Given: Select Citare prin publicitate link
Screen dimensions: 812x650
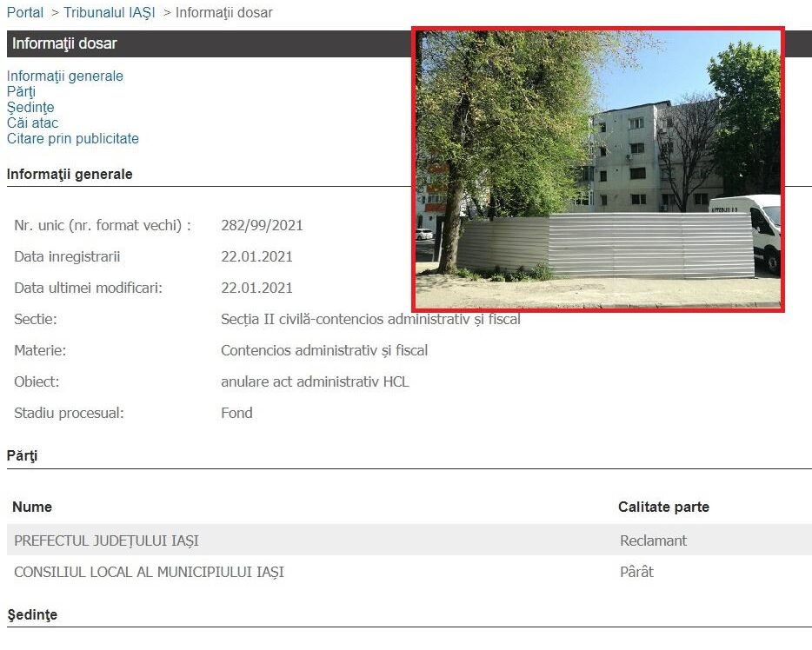Looking at the screenshot, I should click(72, 139).
